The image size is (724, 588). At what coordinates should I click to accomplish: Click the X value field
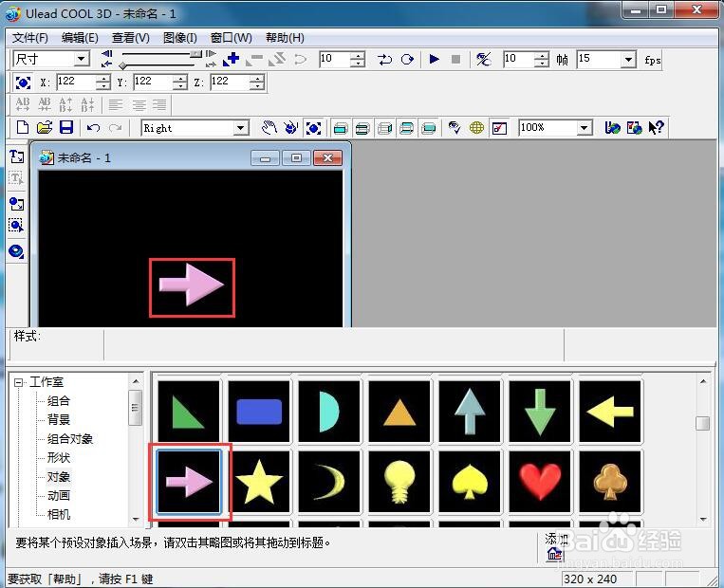point(76,82)
